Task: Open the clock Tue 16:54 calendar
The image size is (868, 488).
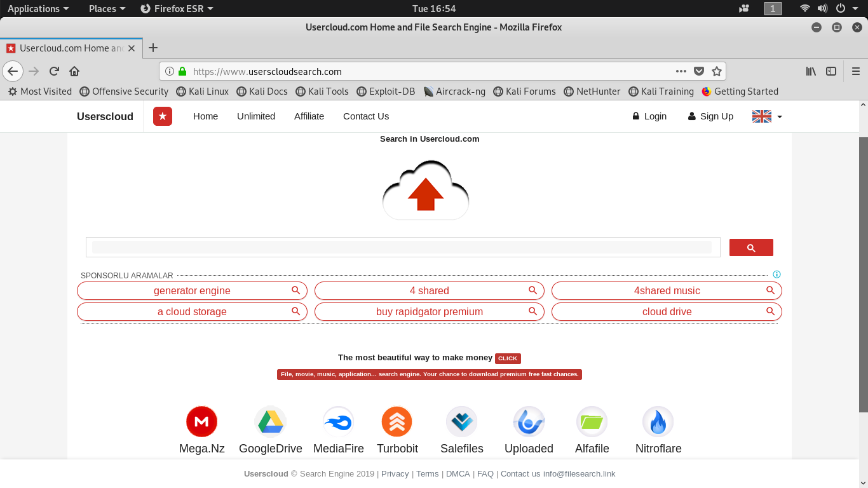Action: (x=434, y=8)
